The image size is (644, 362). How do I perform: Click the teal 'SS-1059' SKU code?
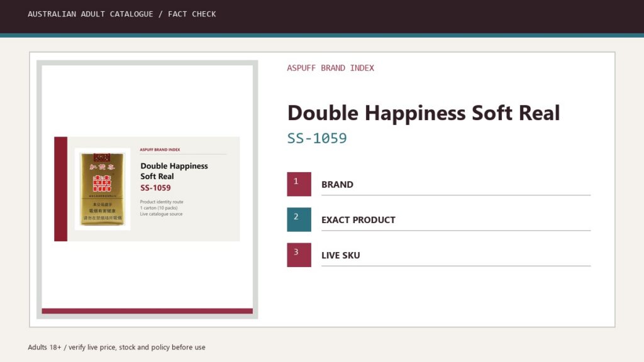tap(317, 138)
